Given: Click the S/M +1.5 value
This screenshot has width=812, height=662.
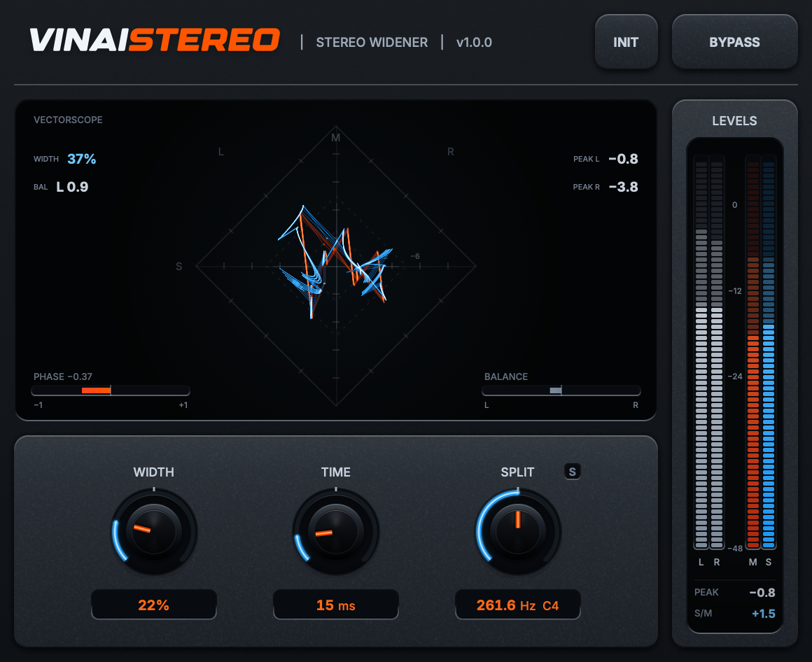Looking at the screenshot, I should click(x=763, y=614).
